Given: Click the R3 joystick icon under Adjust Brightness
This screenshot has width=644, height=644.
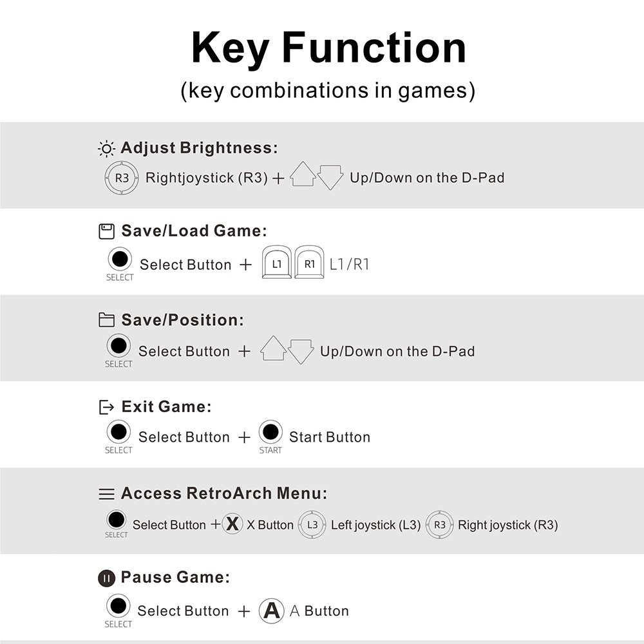Looking at the screenshot, I should tap(122, 178).
